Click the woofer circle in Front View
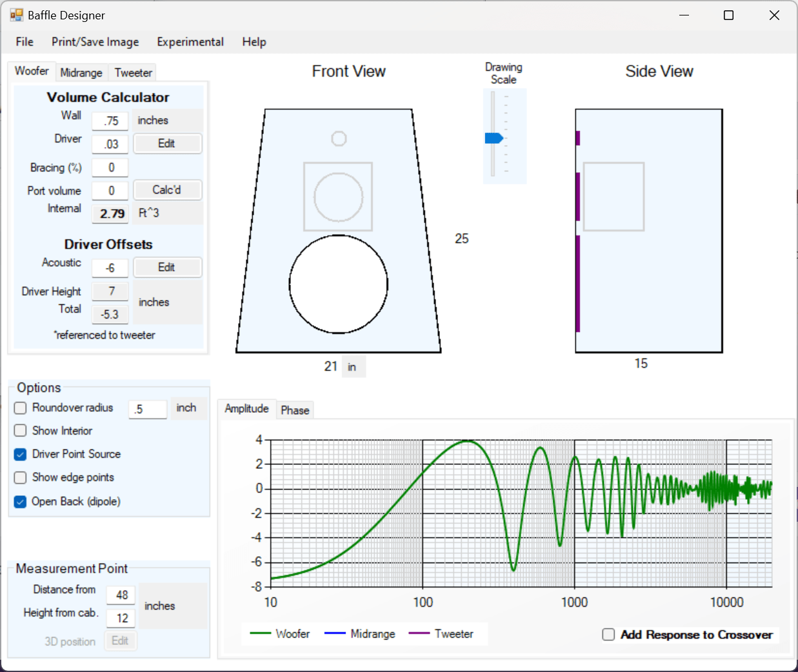798x672 pixels. [339, 284]
